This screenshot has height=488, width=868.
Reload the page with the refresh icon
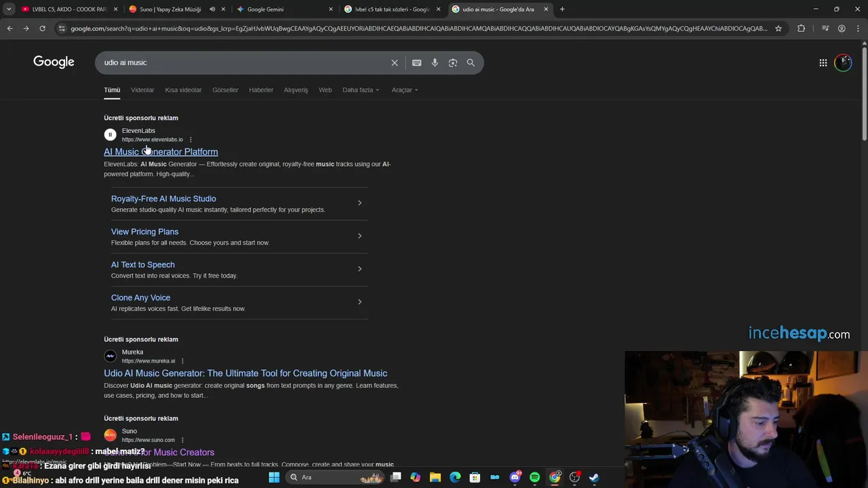(42, 28)
